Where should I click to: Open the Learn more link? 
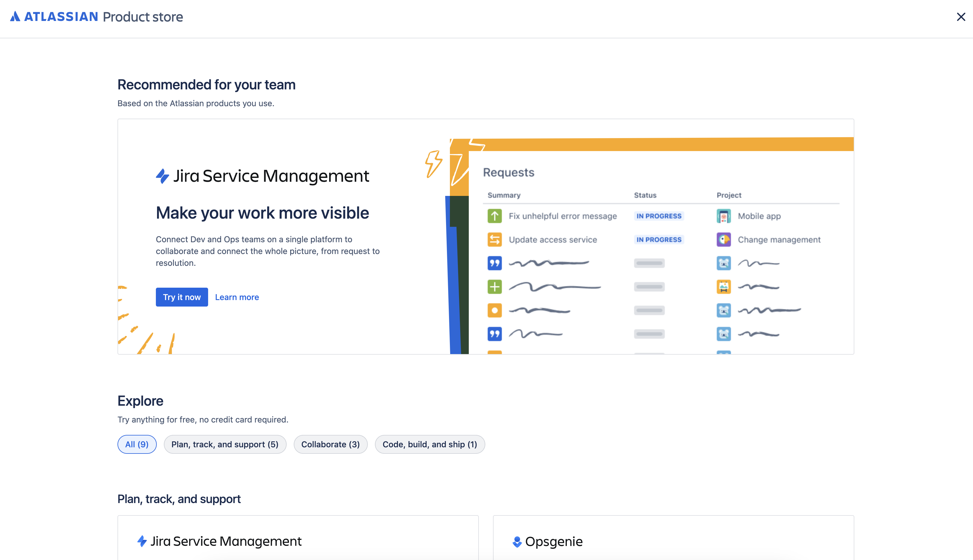pyautogui.click(x=237, y=297)
